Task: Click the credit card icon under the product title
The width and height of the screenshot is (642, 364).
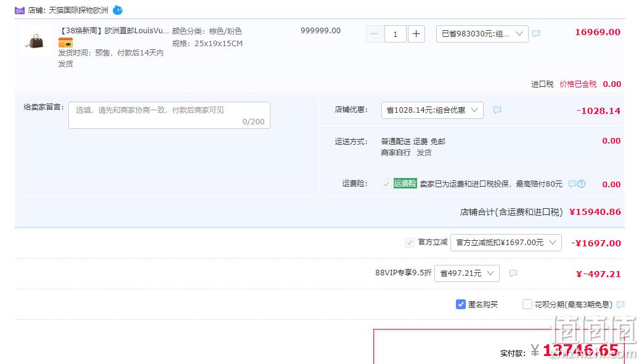Action: pyautogui.click(x=65, y=42)
